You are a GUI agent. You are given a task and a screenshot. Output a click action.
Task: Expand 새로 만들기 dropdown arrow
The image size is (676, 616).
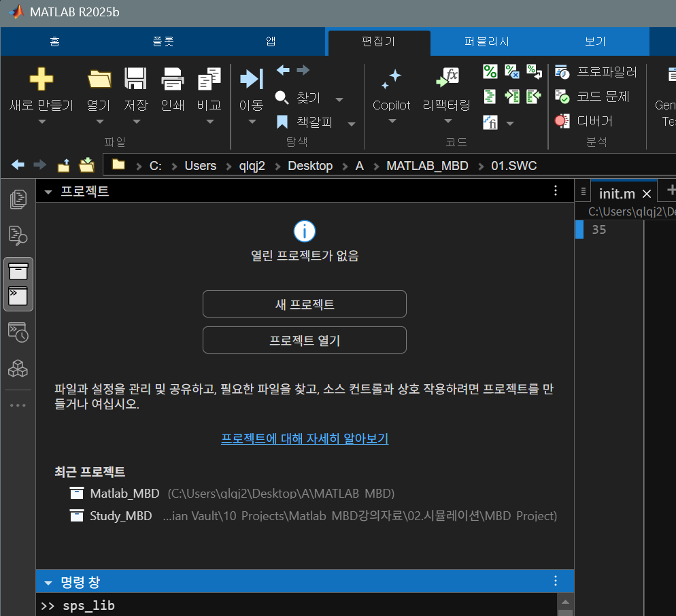tap(41, 122)
